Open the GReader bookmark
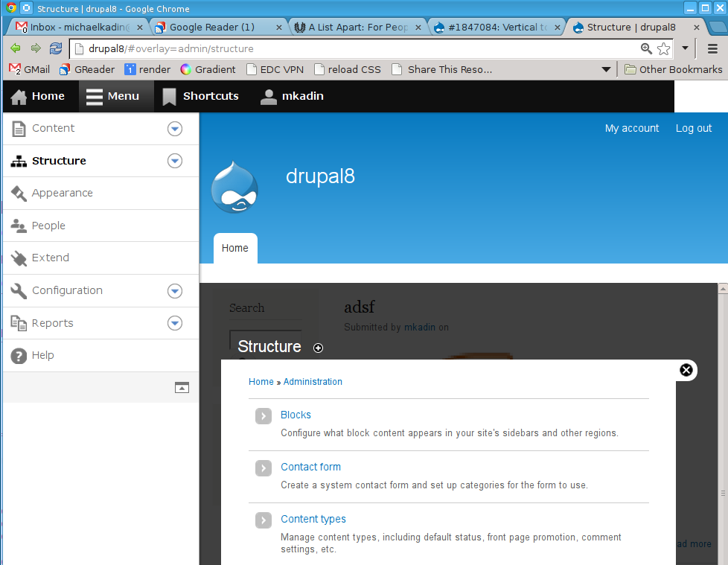 tap(87, 70)
